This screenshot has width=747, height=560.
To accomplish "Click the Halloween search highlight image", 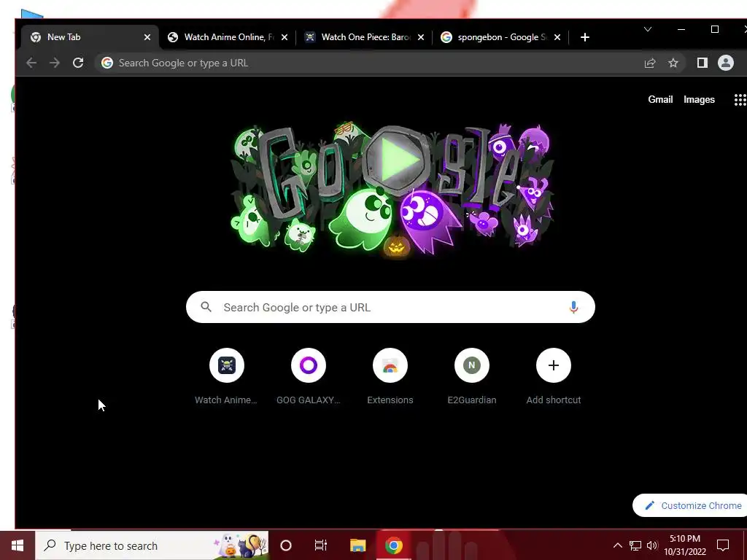I will click(x=241, y=545).
